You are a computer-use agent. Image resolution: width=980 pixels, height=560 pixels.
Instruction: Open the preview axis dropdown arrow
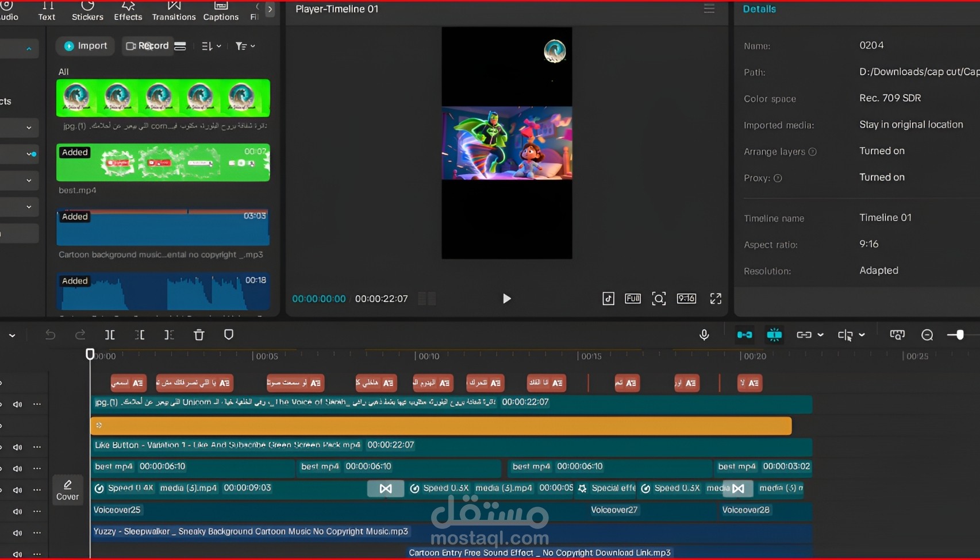coord(862,335)
